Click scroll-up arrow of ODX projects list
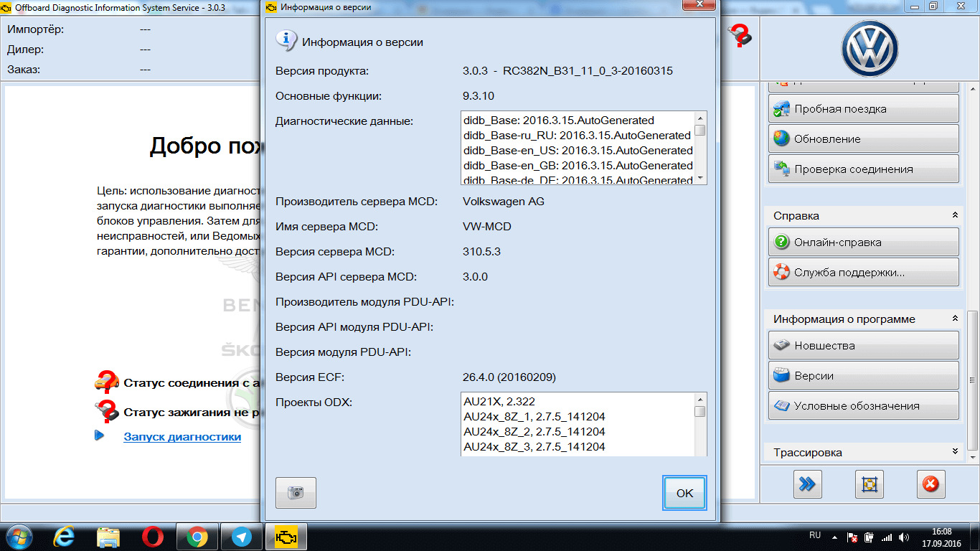The height and width of the screenshot is (551, 980). pyautogui.click(x=700, y=399)
